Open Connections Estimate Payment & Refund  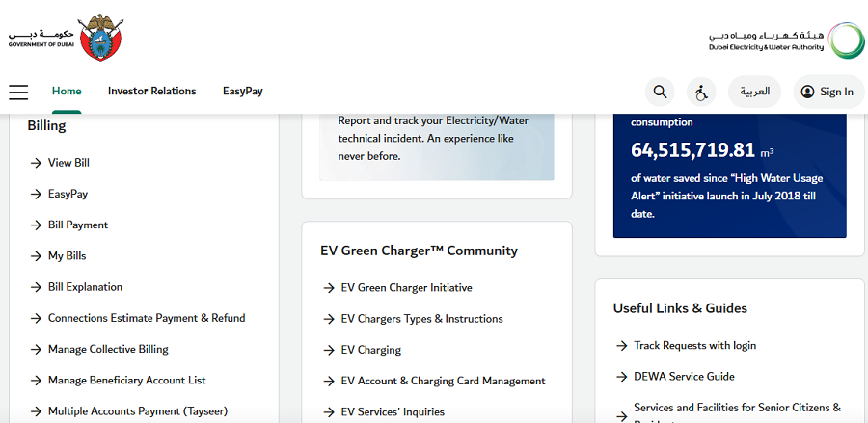click(147, 318)
